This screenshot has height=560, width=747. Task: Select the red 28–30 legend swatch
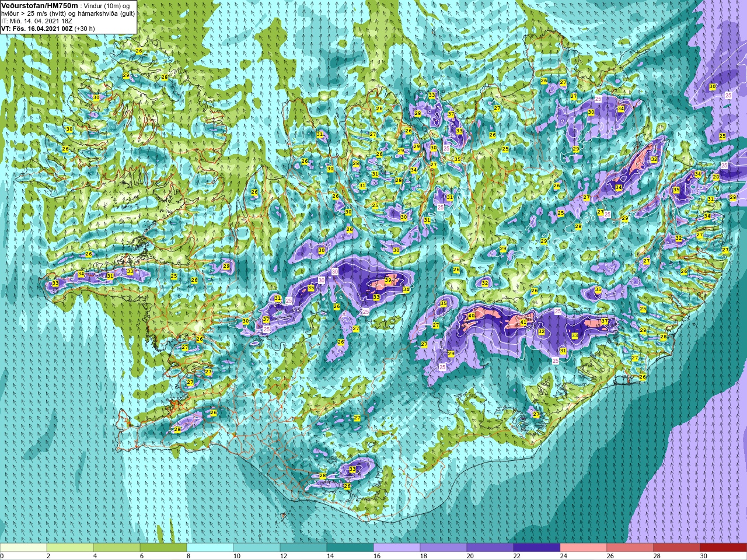pos(677,548)
